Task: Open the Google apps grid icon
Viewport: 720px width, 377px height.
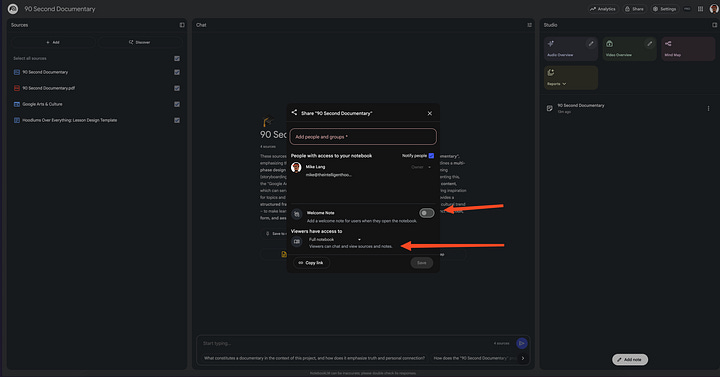Action: [700, 9]
